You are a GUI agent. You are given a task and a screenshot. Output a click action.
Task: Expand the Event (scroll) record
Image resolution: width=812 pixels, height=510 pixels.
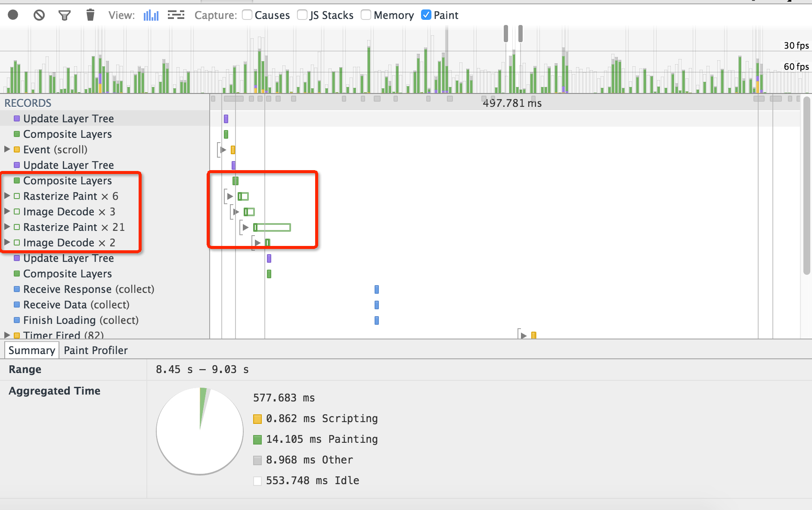[x=7, y=149]
